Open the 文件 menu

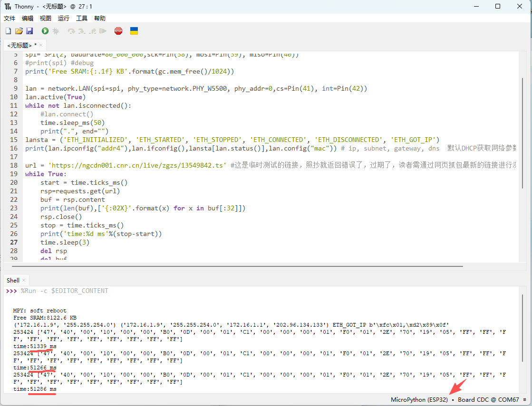(x=10, y=18)
